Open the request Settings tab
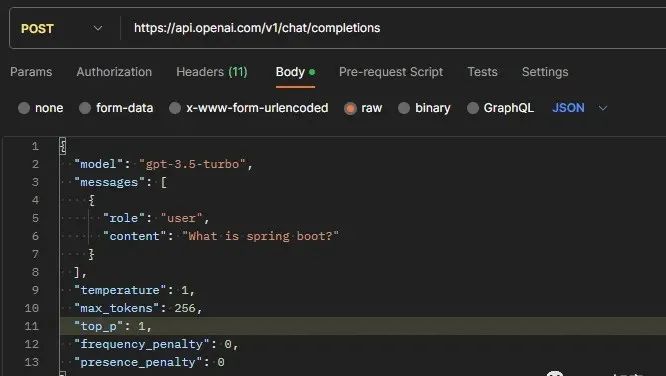 tap(545, 72)
